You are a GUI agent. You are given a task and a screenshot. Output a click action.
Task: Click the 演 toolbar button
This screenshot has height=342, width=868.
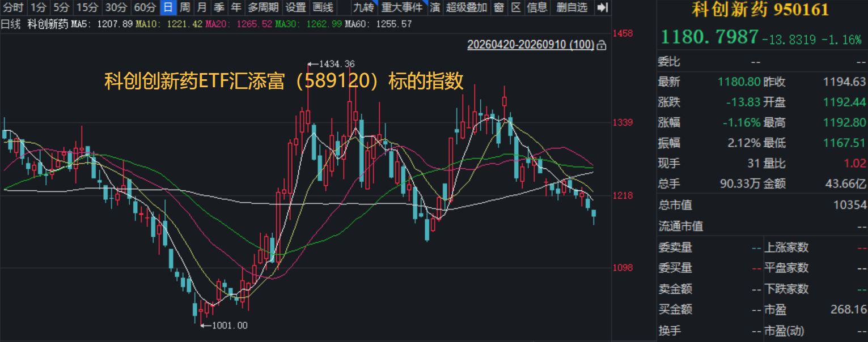point(435,8)
